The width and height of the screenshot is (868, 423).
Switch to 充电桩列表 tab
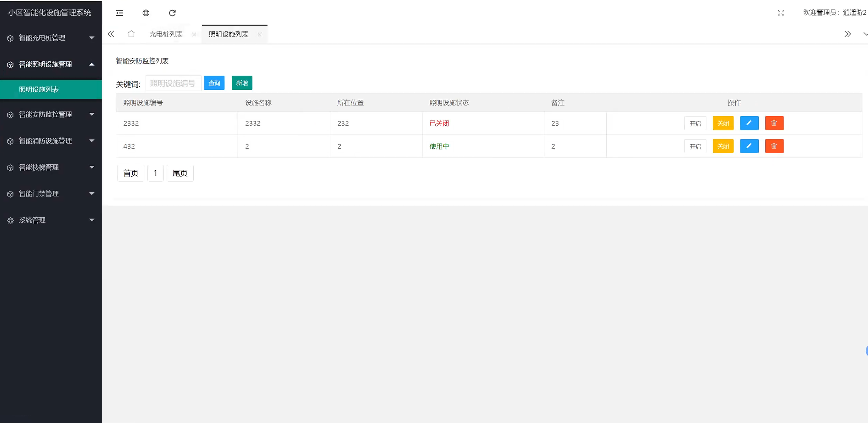click(x=166, y=34)
